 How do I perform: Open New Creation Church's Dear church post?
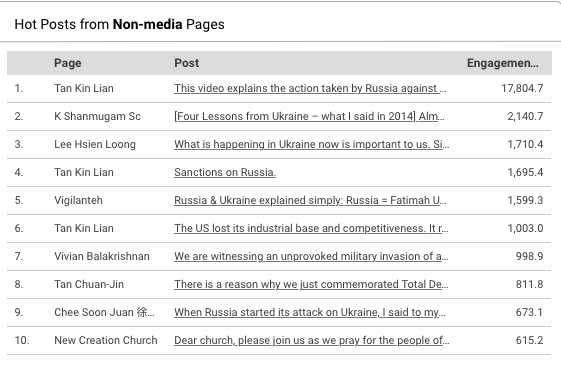point(312,340)
